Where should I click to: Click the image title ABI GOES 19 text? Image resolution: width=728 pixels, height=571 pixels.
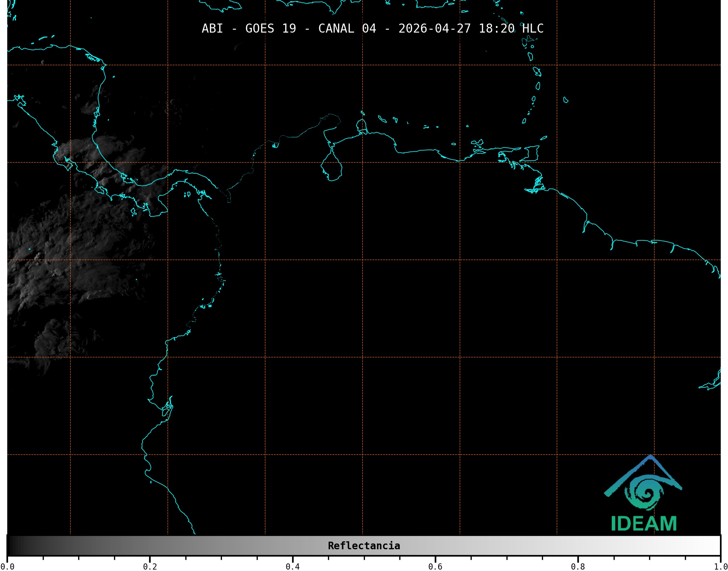click(x=248, y=29)
